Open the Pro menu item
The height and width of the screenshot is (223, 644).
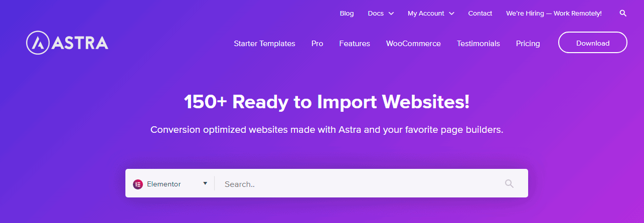click(x=317, y=44)
